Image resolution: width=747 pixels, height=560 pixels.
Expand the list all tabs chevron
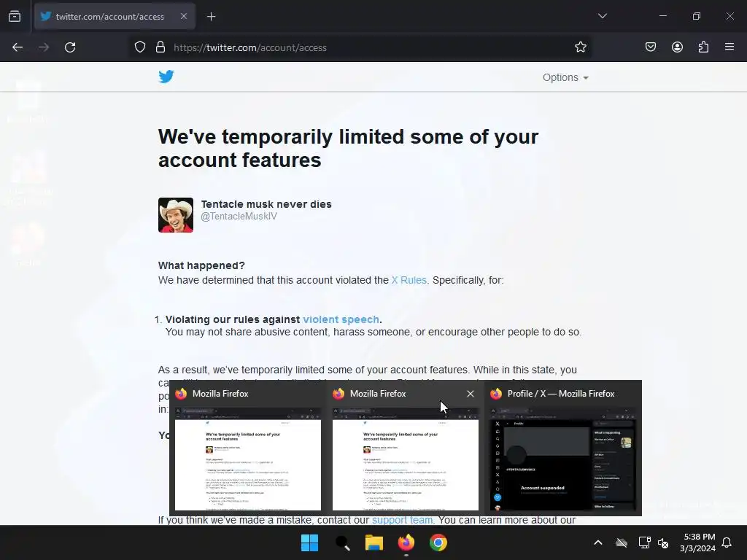[x=602, y=16]
